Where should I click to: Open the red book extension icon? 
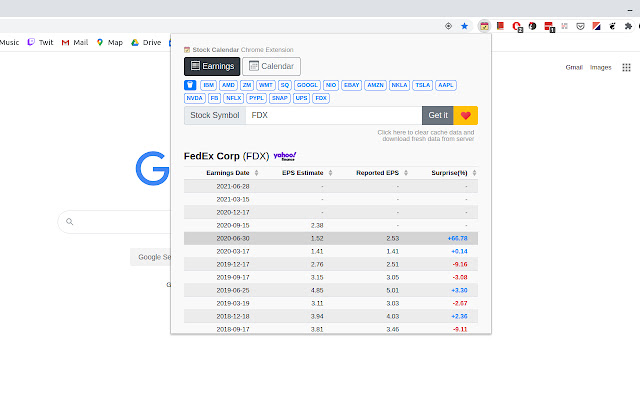coord(500,26)
